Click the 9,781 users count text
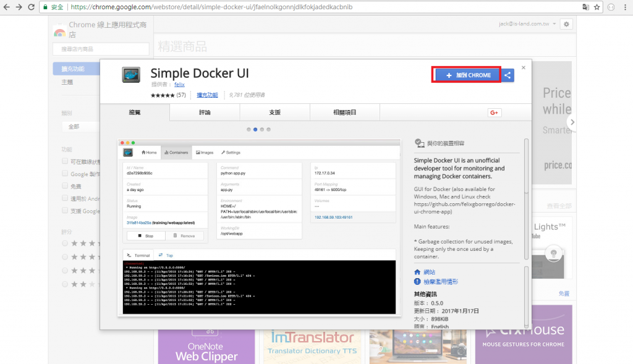The width and height of the screenshot is (633, 364). pyautogui.click(x=247, y=95)
